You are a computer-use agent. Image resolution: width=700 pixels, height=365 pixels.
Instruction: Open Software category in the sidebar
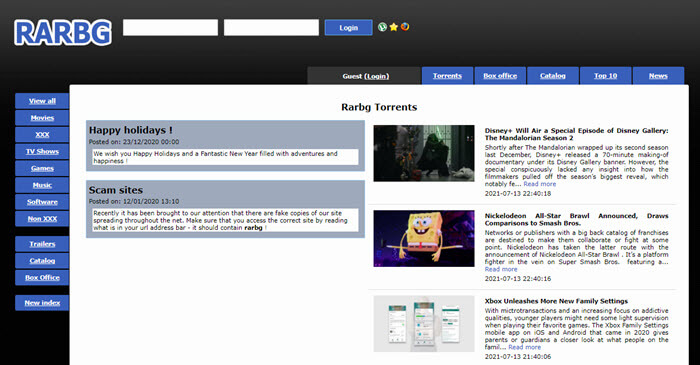pos(42,202)
